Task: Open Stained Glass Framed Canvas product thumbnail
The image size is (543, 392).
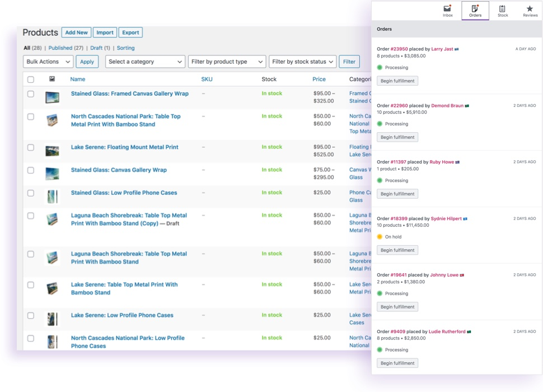Action: [x=52, y=97]
